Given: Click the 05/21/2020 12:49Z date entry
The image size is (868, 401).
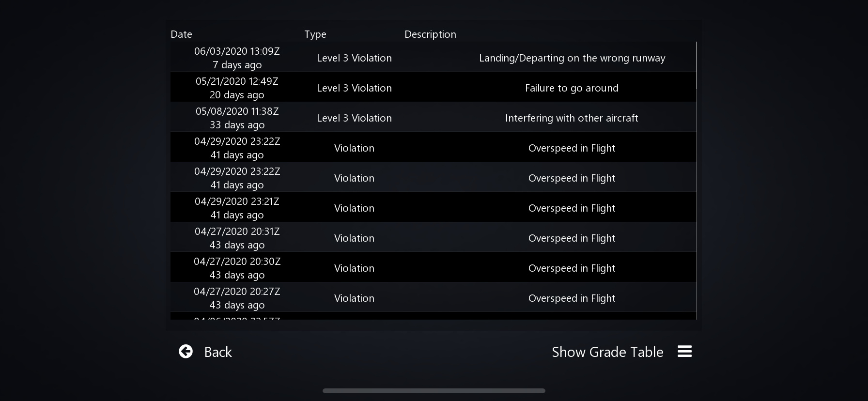Looking at the screenshot, I should pos(237,81).
